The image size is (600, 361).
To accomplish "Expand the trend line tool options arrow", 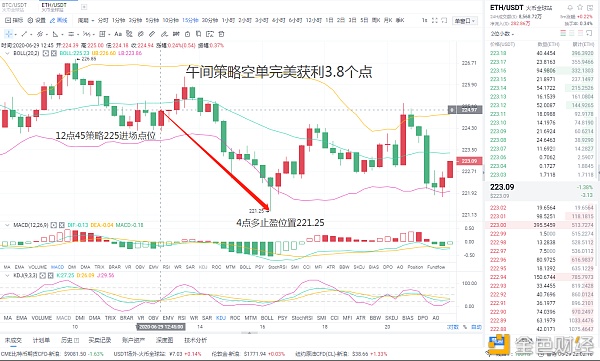I will coord(31,34).
